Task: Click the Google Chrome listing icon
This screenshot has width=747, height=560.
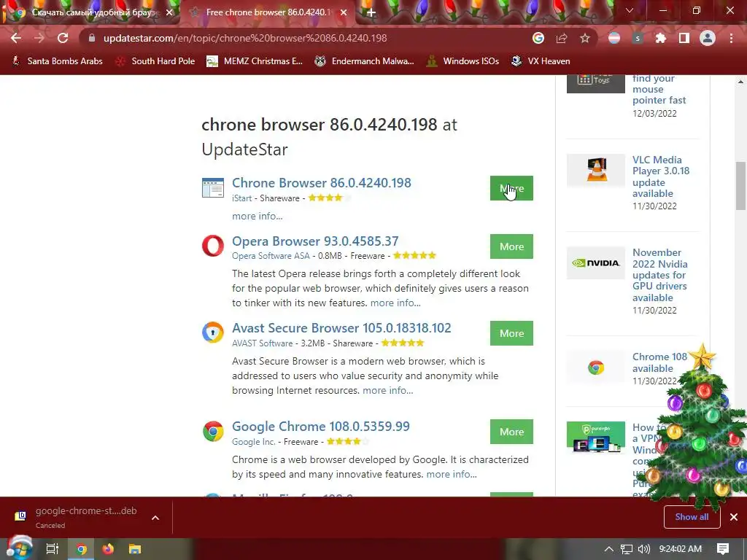Action: (x=213, y=432)
